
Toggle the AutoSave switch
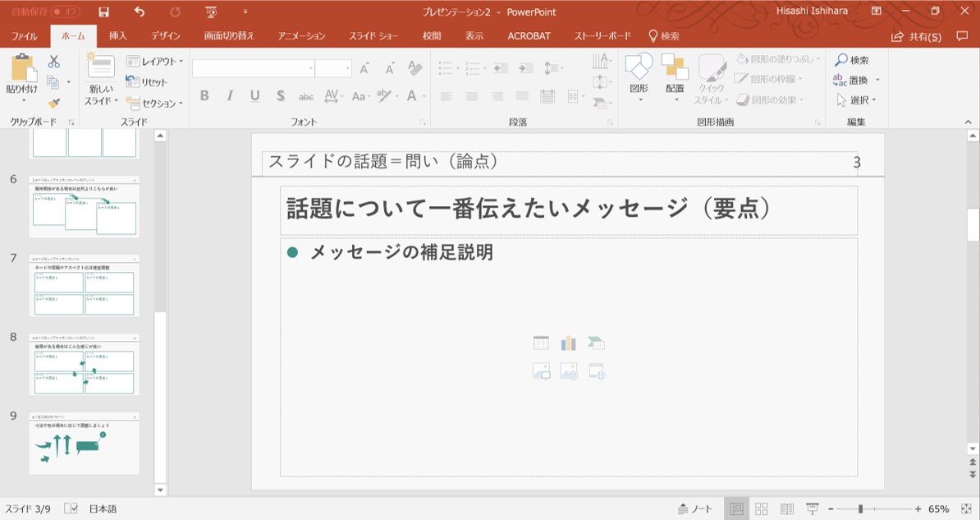coord(66,12)
